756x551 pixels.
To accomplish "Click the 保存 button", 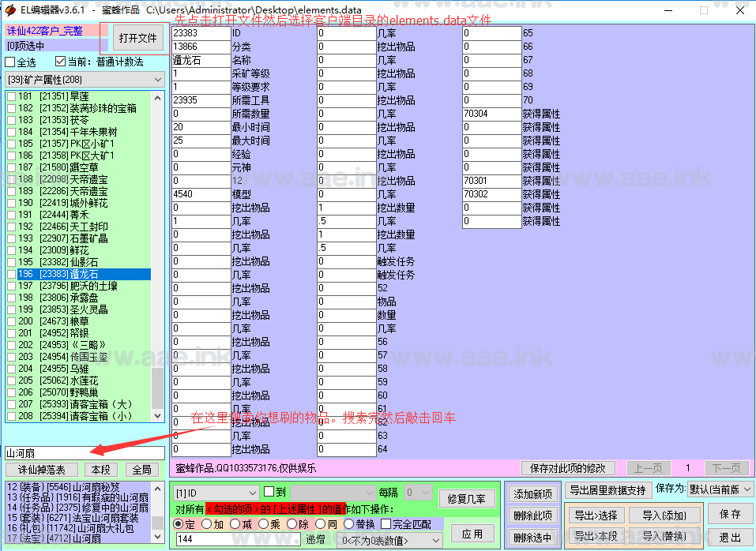I will point(730,514).
